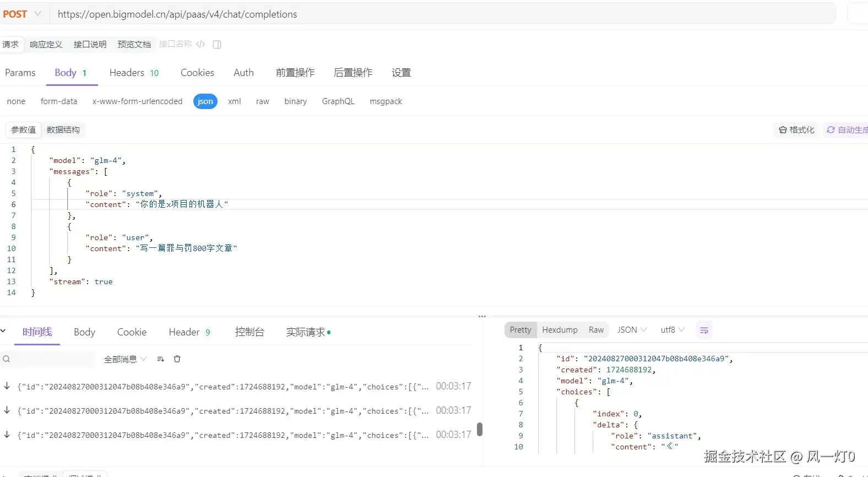Clear messages with the trash icon
The height and width of the screenshot is (477, 868).
point(177,359)
